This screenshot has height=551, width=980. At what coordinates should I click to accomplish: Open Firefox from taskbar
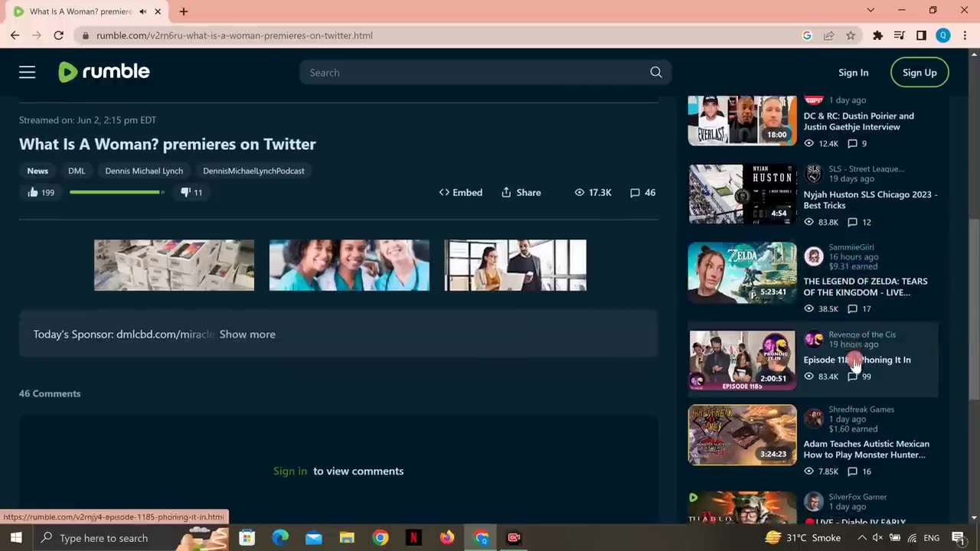(x=447, y=537)
